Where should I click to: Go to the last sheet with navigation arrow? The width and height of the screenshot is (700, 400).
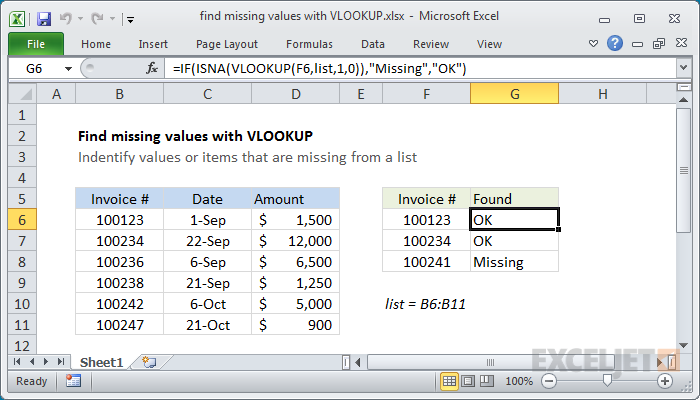point(60,361)
